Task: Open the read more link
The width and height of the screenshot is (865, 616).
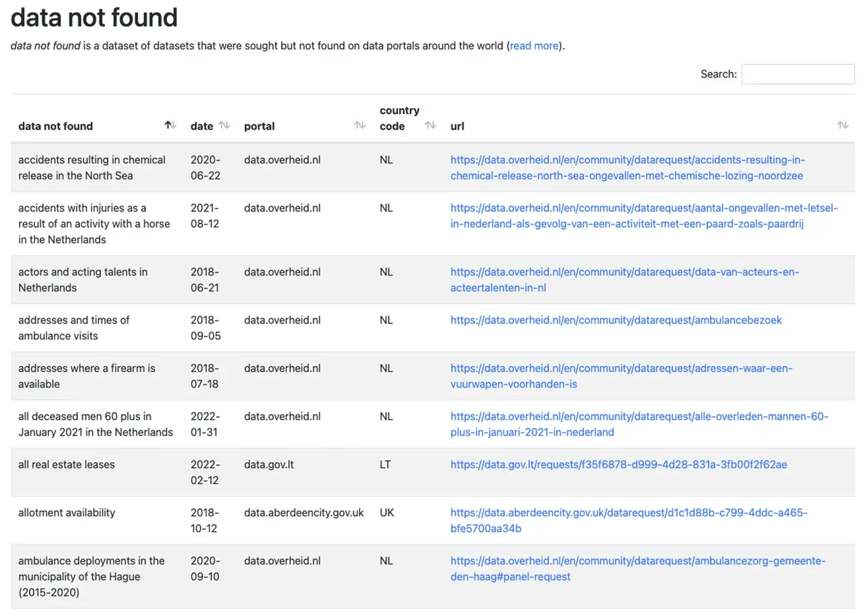Action: [534, 46]
